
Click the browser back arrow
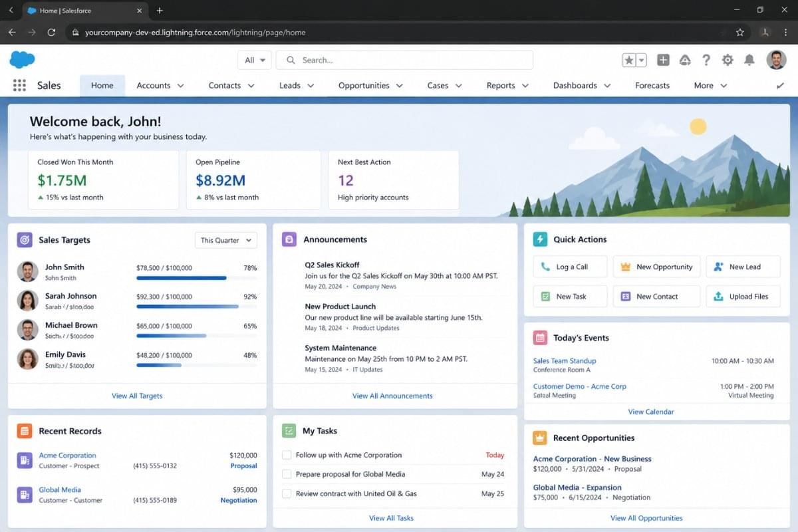12,32
